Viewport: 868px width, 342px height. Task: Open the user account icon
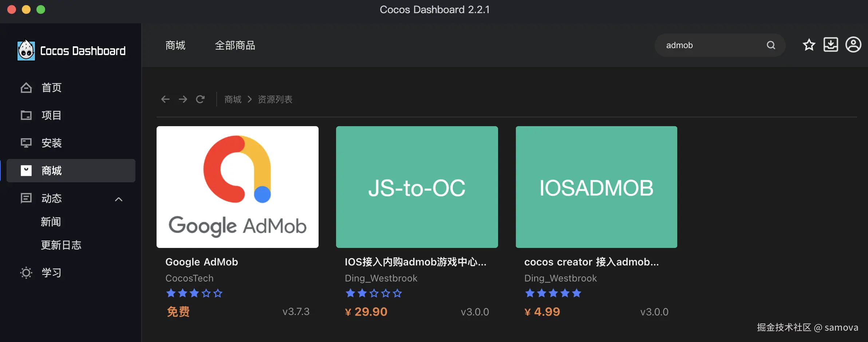click(x=853, y=44)
